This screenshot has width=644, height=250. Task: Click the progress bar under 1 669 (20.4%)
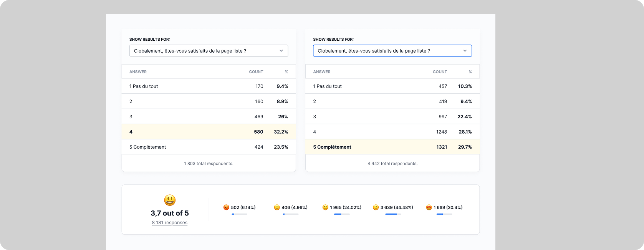pyautogui.click(x=444, y=214)
